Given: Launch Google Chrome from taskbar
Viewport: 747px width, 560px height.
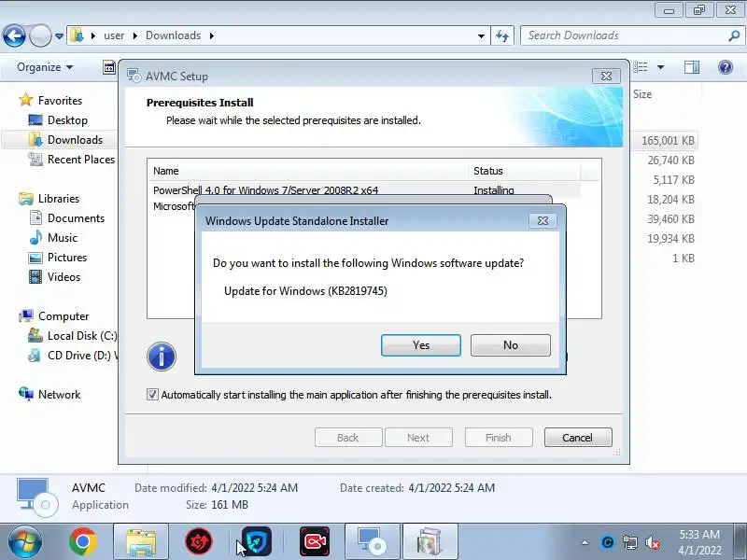Looking at the screenshot, I should pos(83,542).
